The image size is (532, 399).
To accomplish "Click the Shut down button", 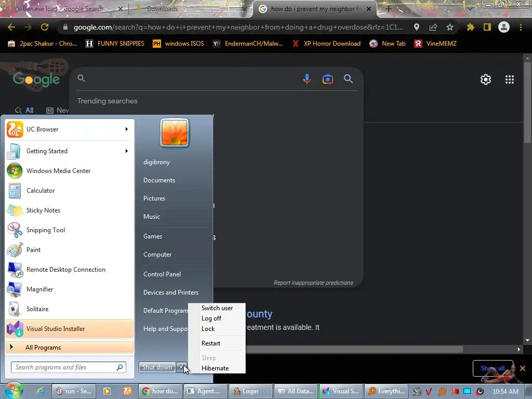I will tap(157, 367).
